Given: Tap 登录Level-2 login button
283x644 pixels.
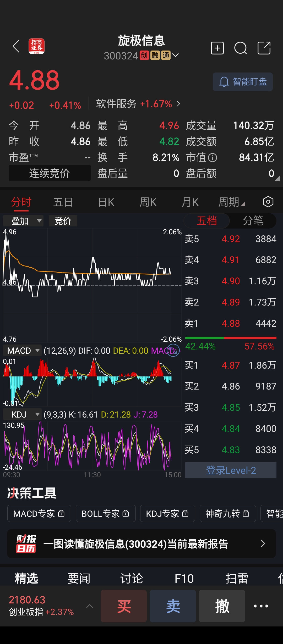Looking at the screenshot, I should click(x=231, y=470).
